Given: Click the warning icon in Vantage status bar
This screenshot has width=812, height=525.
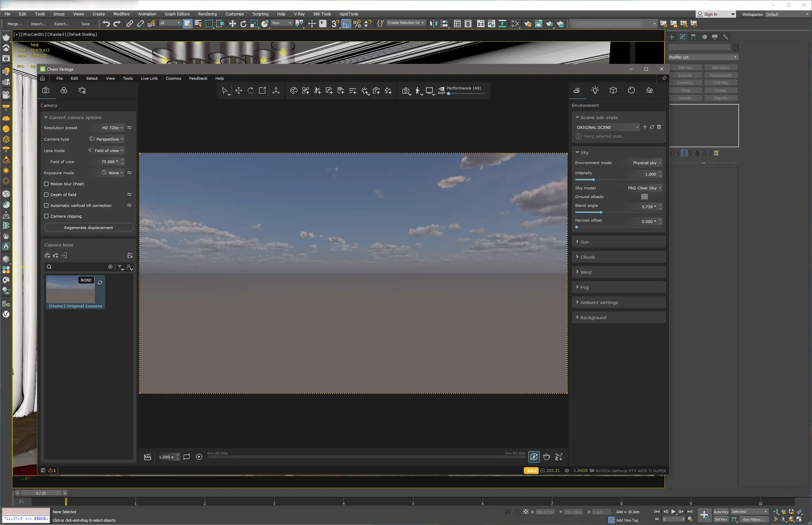Looking at the screenshot, I should tap(51, 471).
